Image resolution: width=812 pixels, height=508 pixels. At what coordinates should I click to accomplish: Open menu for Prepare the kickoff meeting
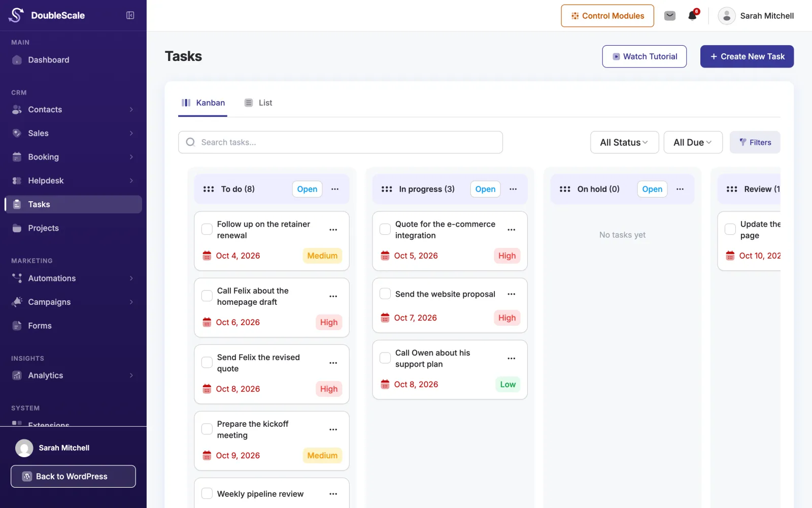click(x=333, y=429)
